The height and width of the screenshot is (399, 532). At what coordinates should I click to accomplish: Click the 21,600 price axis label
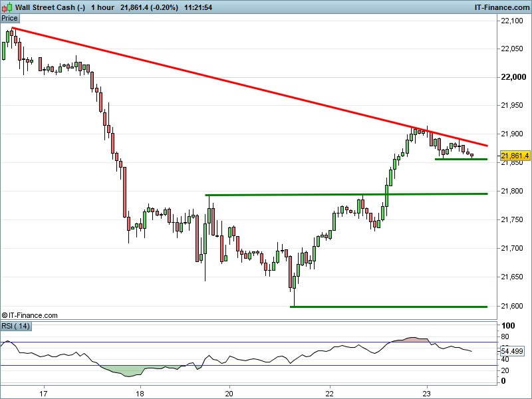click(x=512, y=306)
